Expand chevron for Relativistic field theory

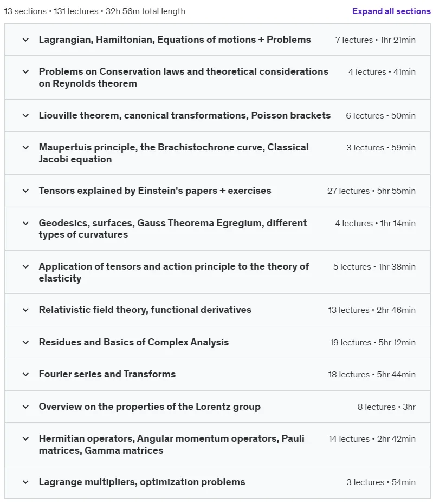click(x=25, y=310)
